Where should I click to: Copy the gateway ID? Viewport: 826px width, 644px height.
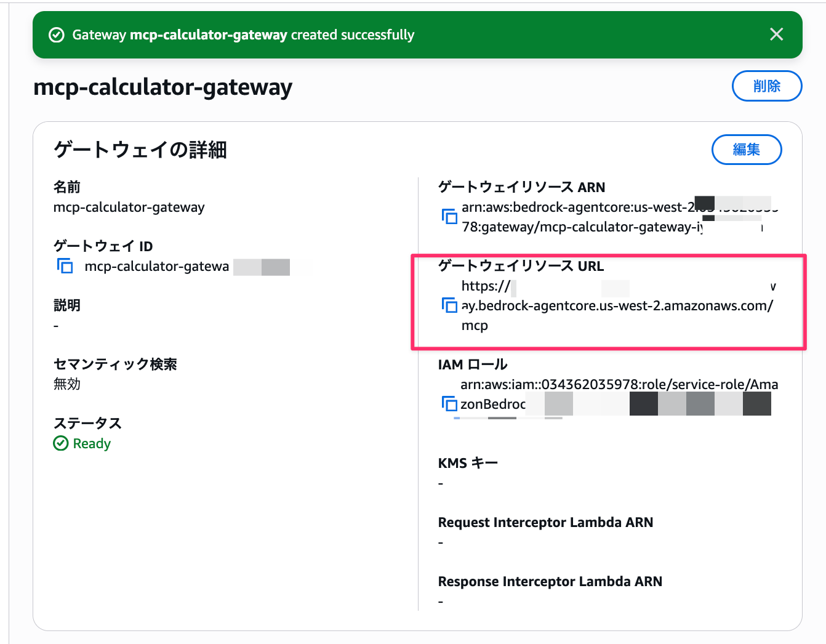(x=65, y=266)
